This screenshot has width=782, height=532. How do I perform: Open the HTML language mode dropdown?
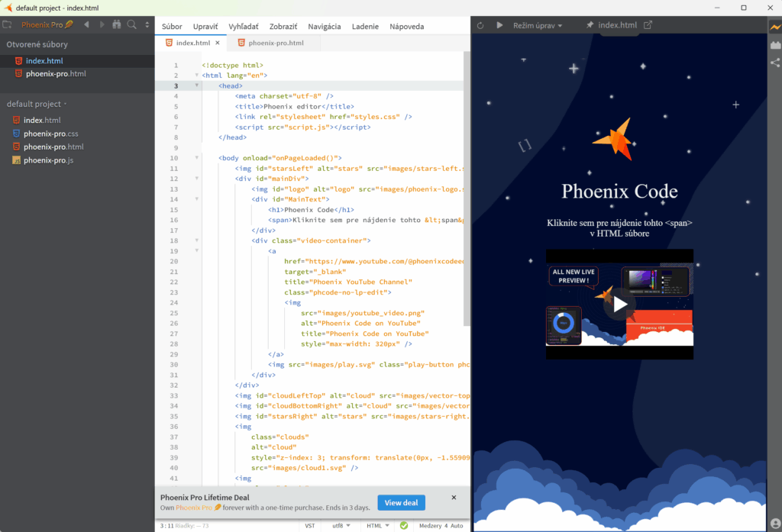tap(377, 526)
